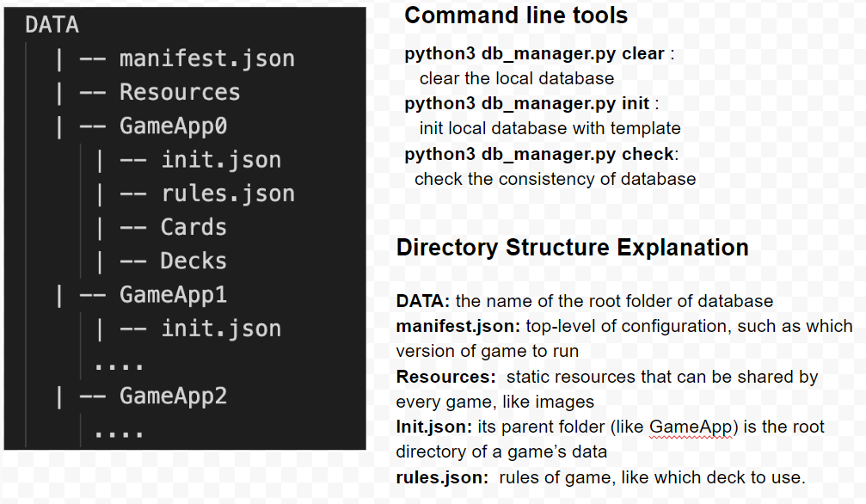Select init.json under GameApp1

tap(221, 329)
